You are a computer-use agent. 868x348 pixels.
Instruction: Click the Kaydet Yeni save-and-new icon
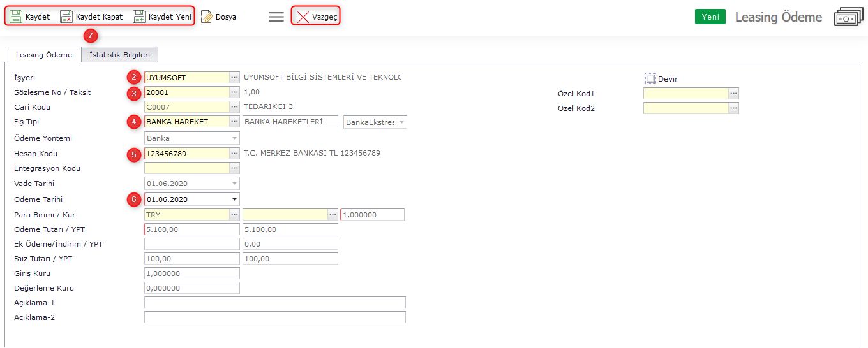(x=139, y=17)
